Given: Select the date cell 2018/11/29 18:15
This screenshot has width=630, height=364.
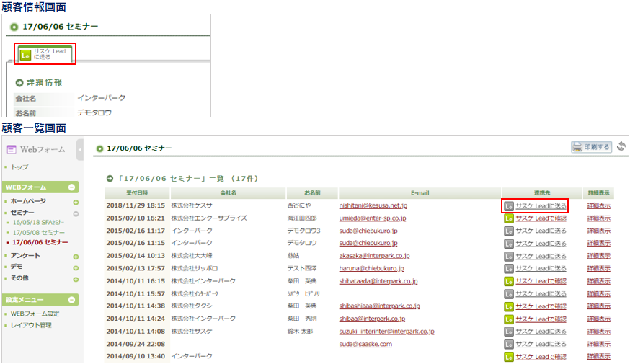Looking at the screenshot, I should tap(136, 205).
